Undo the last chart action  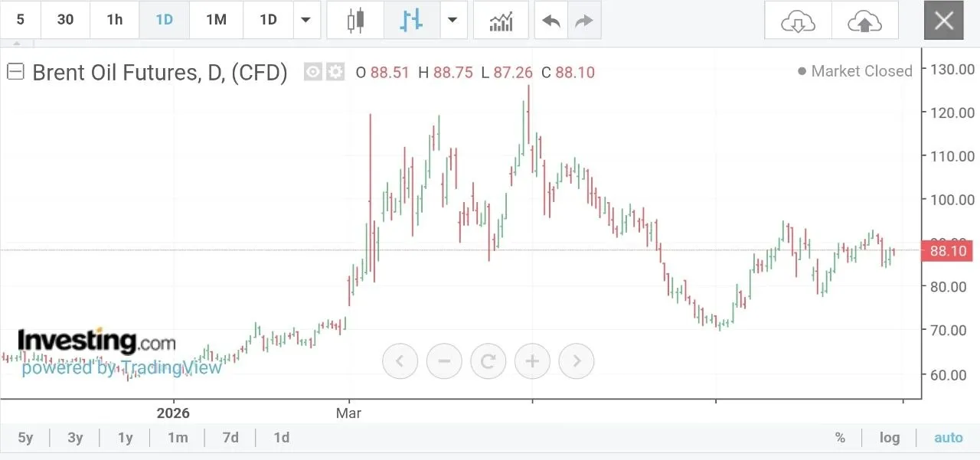point(551,20)
